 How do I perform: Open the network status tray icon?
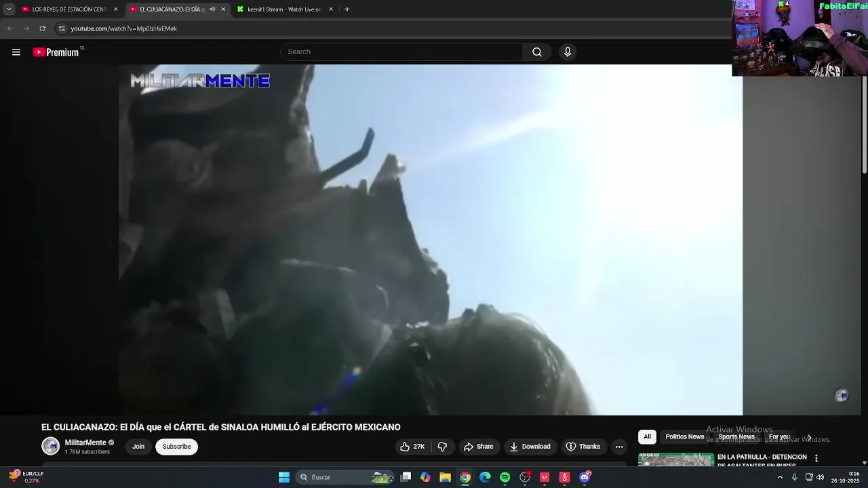[x=809, y=477]
